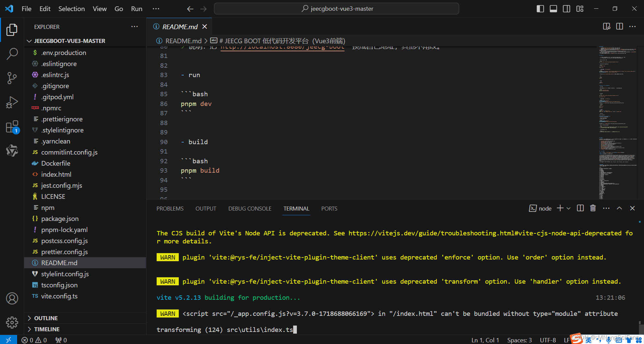644x344 pixels.
Task: Create a new terminal with plus icon
Action: [x=560, y=208]
